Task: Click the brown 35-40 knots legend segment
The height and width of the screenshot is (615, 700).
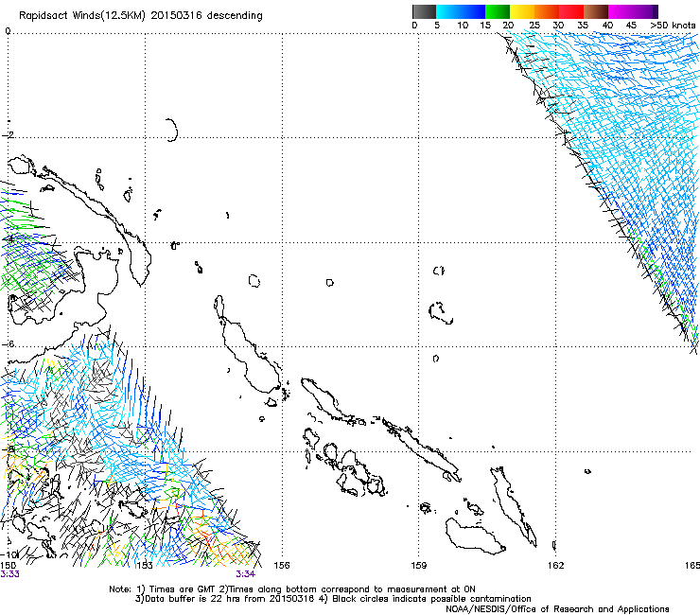Action: click(596, 11)
